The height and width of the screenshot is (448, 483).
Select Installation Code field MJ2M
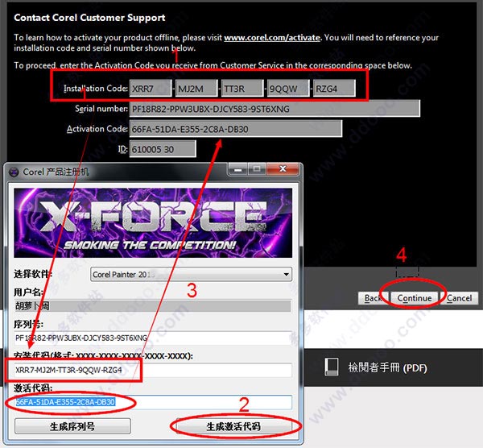(196, 89)
